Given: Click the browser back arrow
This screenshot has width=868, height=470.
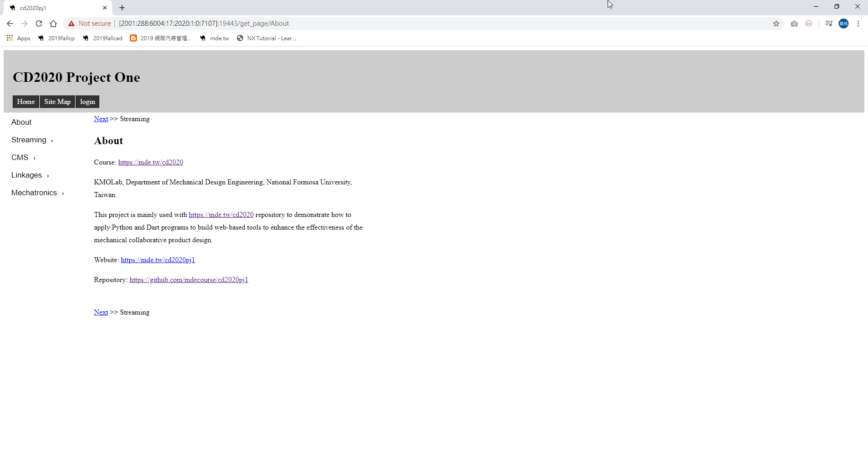Looking at the screenshot, I should tap(10, 23).
